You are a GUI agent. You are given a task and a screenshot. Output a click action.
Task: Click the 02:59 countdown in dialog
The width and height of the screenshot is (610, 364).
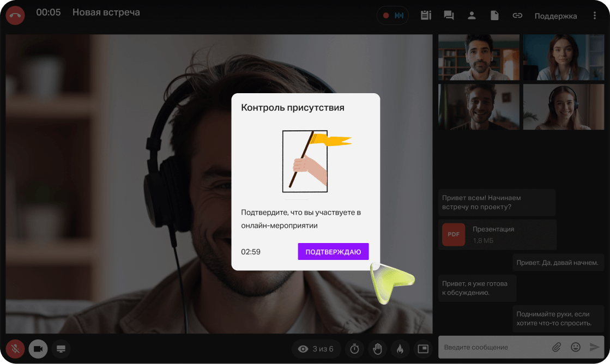251,252
